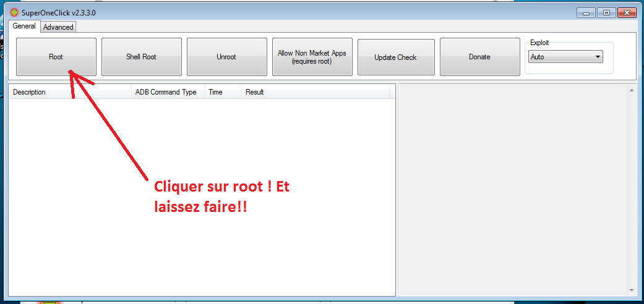Select the General tab

(x=24, y=26)
